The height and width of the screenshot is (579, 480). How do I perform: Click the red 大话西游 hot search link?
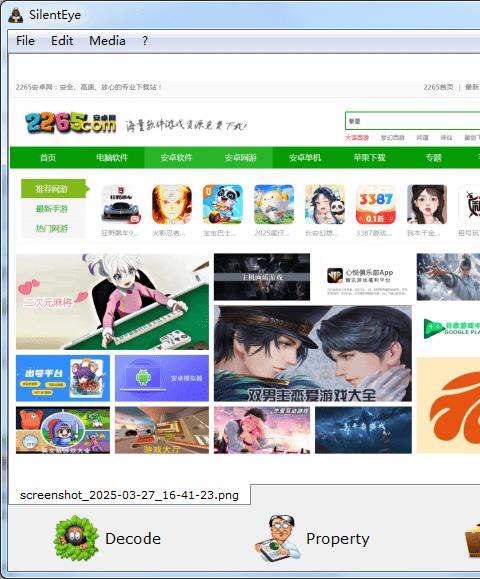[x=357, y=138]
